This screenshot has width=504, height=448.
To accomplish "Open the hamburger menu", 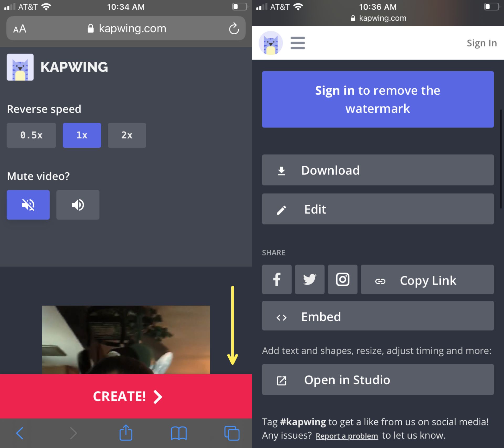I will coord(297,43).
